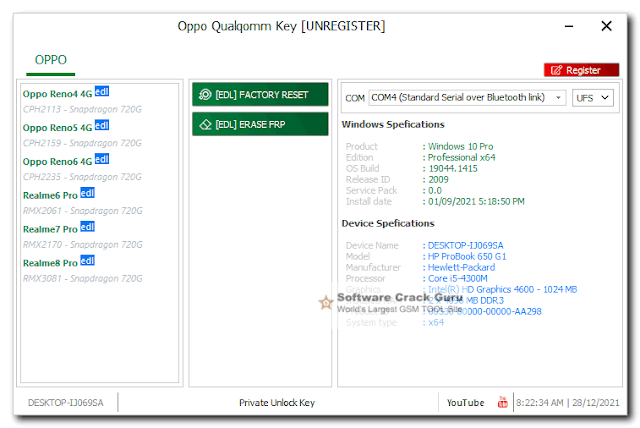Click the edl badge next to Oppo Reno4 4G

pyautogui.click(x=102, y=91)
